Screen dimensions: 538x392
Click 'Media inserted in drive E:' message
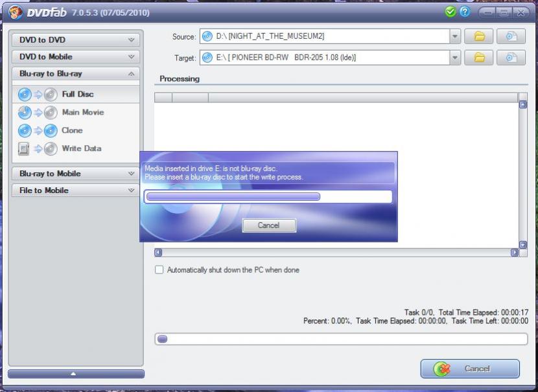point(211,168)
